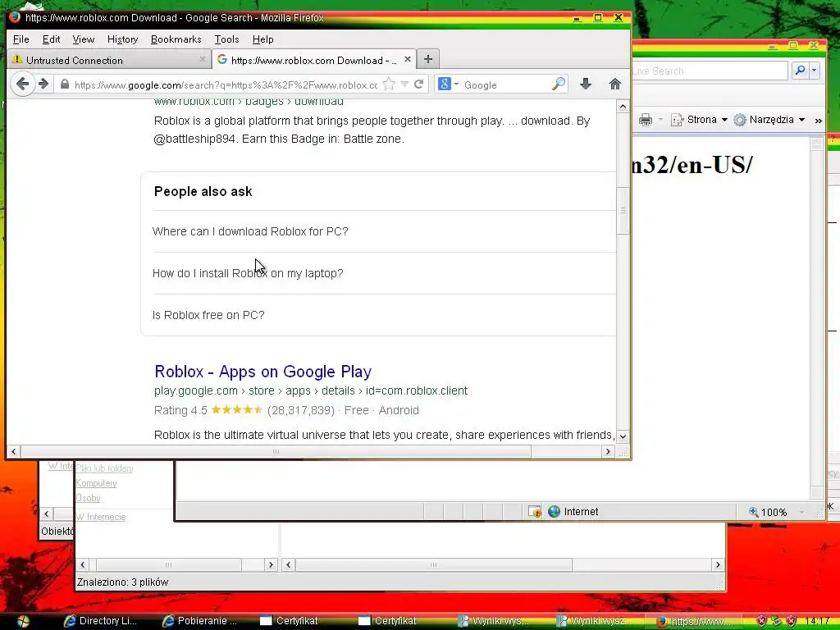Click the Live Search field in IE
Image resolution: width=840 pixels, height=630 pixels.
709,71
